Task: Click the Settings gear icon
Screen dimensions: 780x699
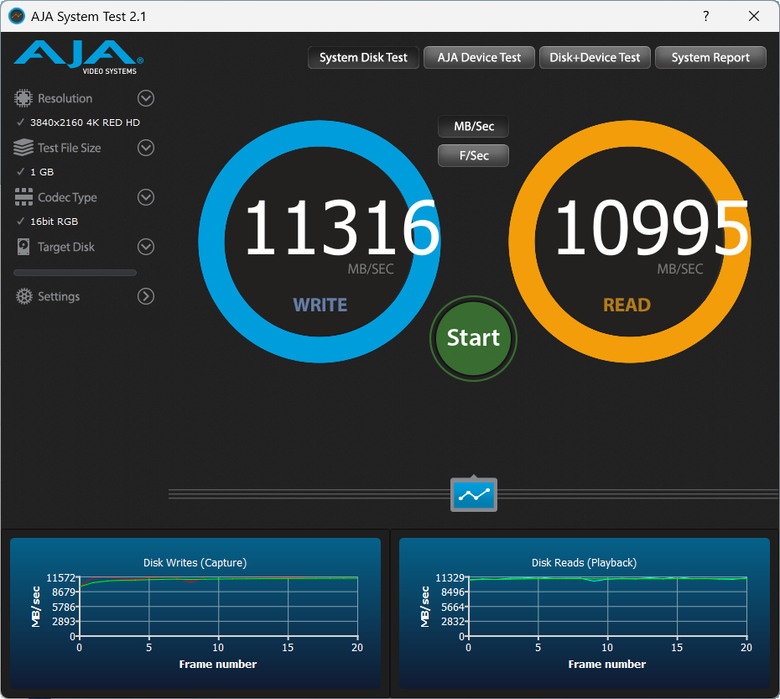Action: (x=23, y=296)
